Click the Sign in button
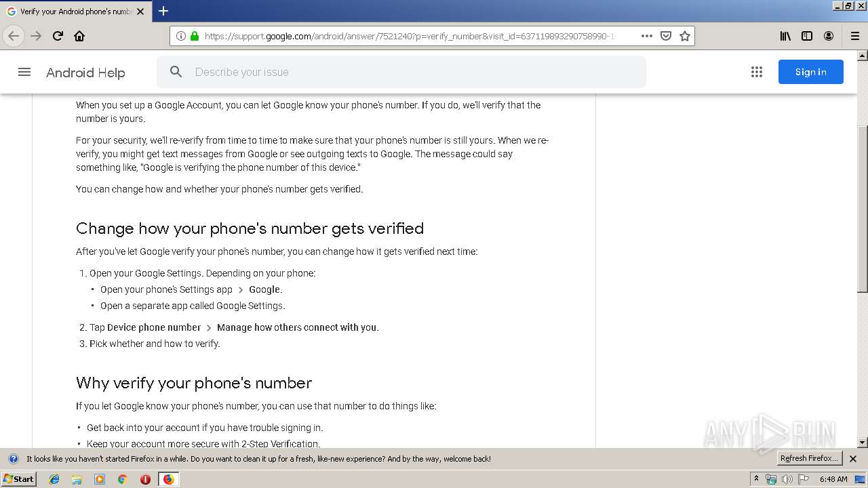The image size is (868, 488). (810, 72)
